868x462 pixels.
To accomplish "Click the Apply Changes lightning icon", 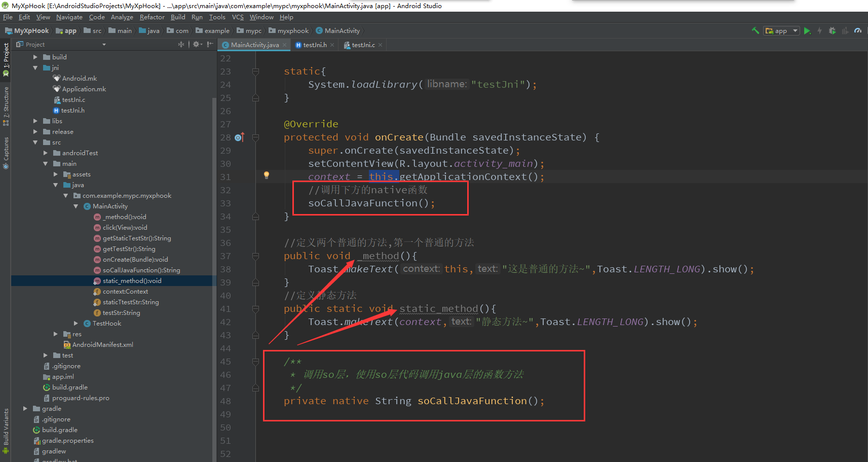I will (819, 31).
